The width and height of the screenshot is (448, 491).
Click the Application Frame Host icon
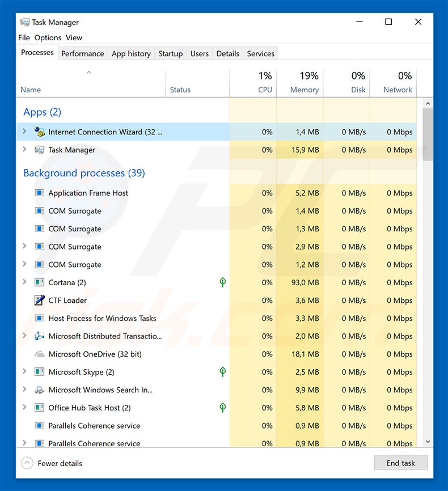[40, 193]
